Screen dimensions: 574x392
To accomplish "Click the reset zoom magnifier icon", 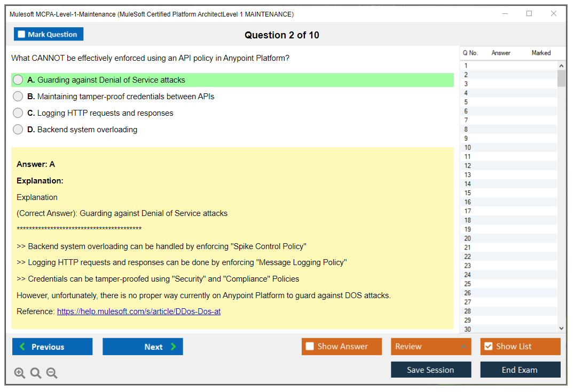I will coord(36,373).
